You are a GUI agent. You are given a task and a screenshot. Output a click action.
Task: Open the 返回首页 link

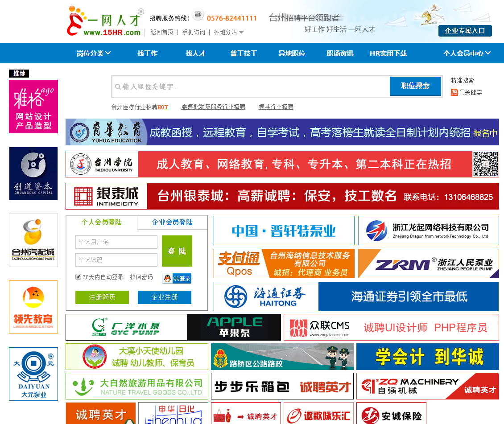pos(162,32)
